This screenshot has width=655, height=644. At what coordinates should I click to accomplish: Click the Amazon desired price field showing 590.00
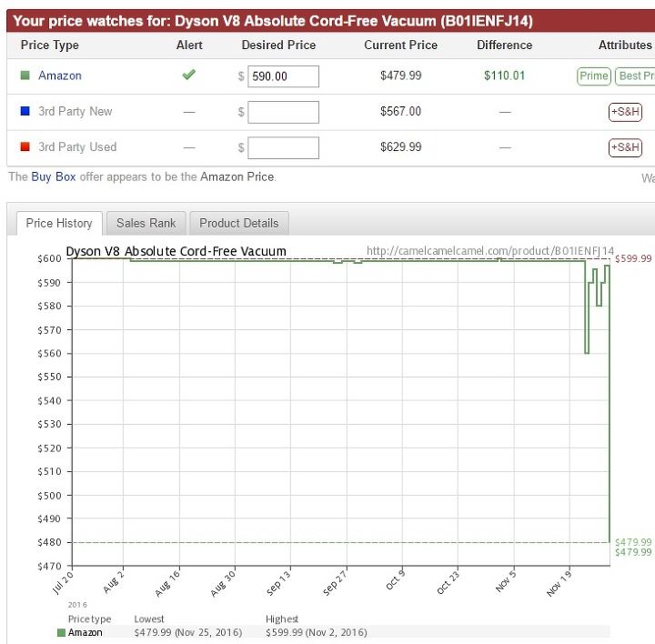click(283, 76)
